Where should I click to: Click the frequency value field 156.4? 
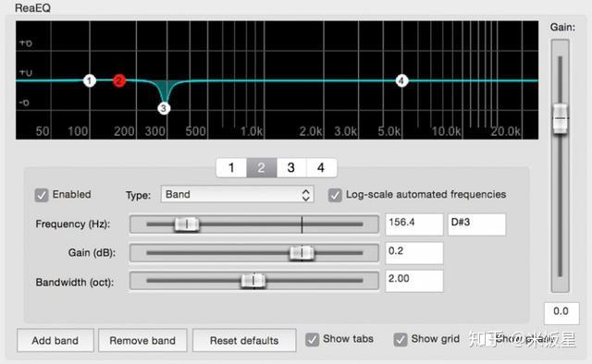coord(414,224)
